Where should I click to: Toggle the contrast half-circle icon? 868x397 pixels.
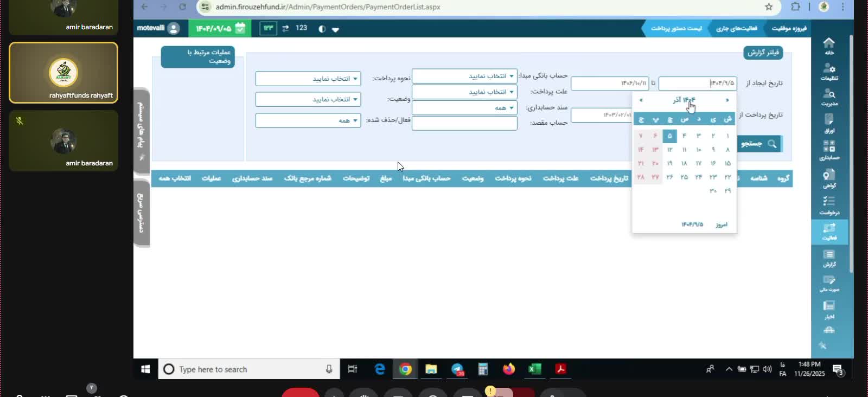[x=322, y=29]
